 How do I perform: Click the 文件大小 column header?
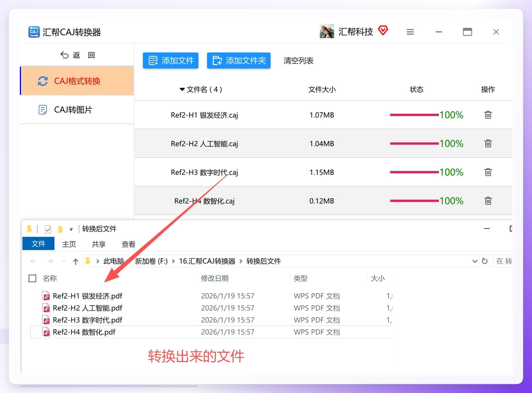click(x=322, y=90)
